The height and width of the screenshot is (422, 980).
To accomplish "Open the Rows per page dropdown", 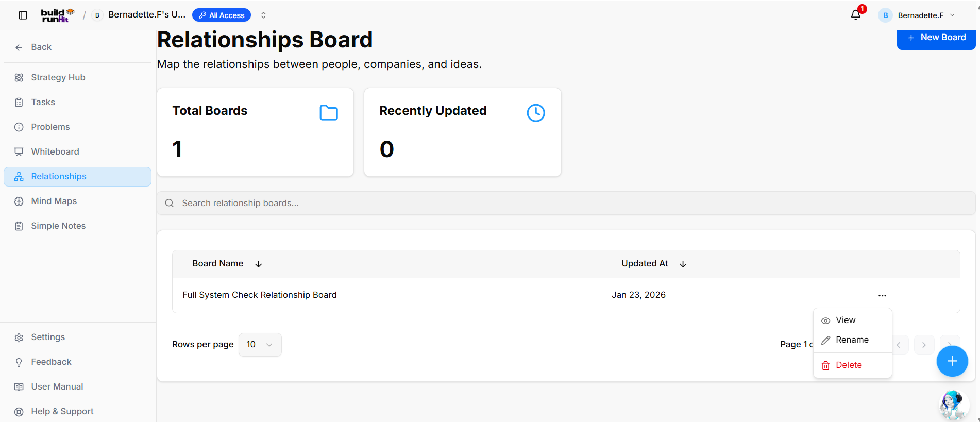I will (260, 344).
